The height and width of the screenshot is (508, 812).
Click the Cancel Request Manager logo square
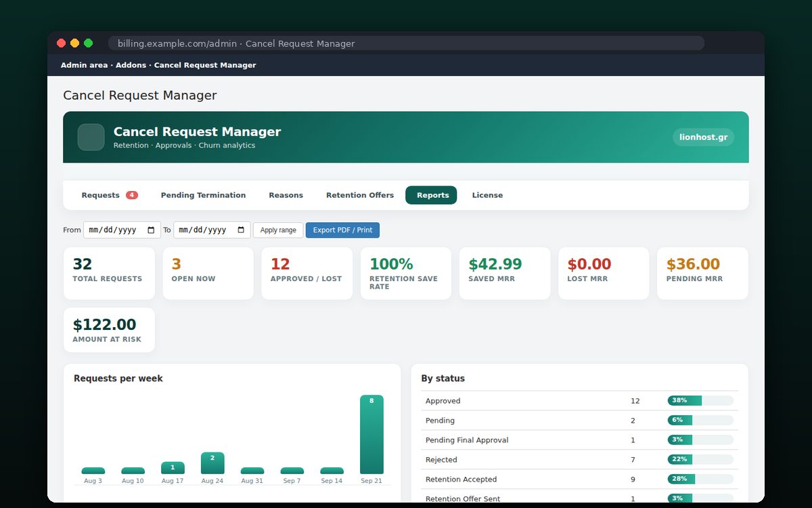[x=91, y=137]
